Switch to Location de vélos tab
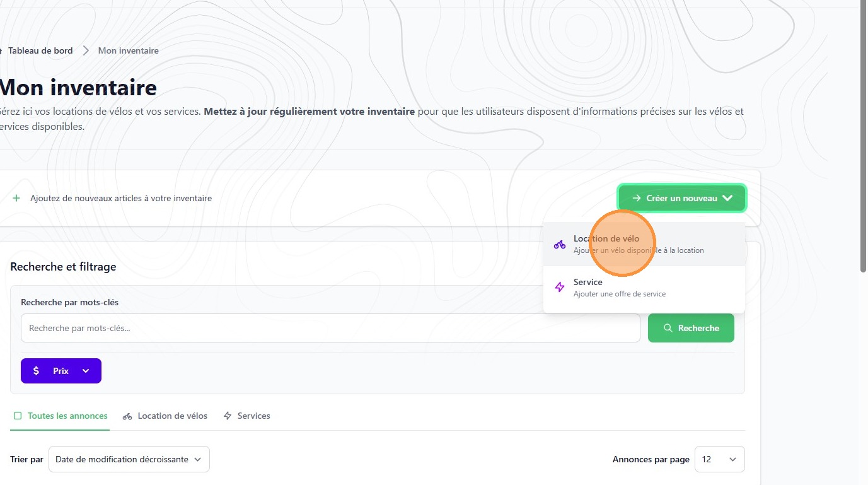Screen dimensions: 868x485 pos(172,416)
